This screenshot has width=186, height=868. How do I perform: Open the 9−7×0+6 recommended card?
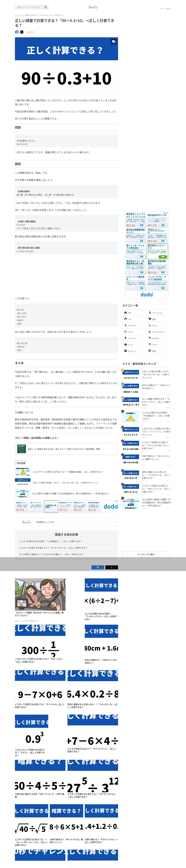pyautogui.click(x=40, y=689)
